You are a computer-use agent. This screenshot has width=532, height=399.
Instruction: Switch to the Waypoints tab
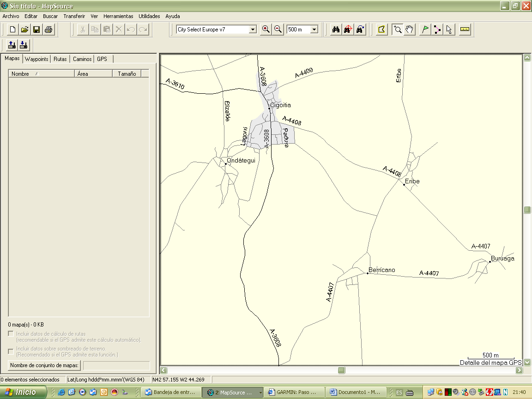coord(36,59)
